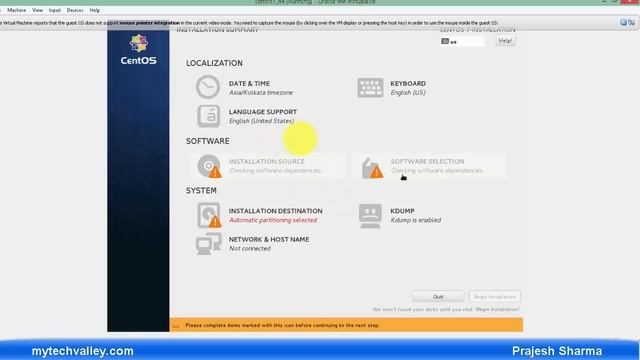
Task: Select the DATE & TIME label
Action: tap(249, 83)
